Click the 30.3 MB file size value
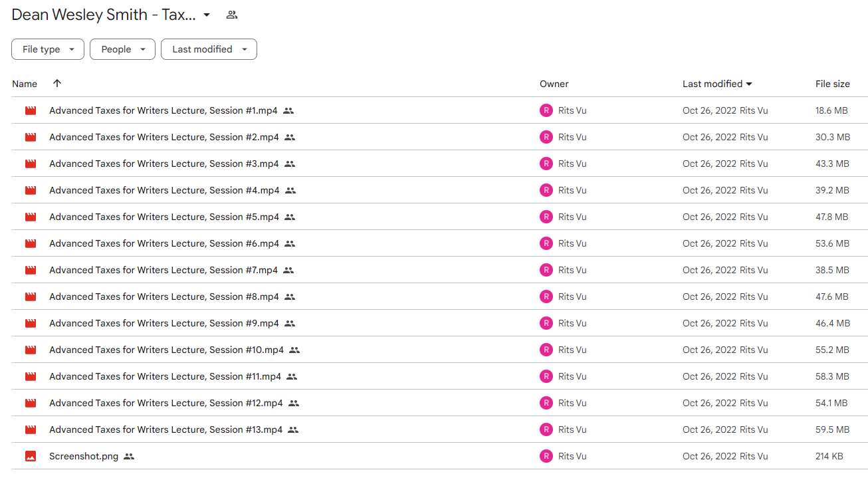868x484 pixels. pyautogui.click(x=833, y=137)
